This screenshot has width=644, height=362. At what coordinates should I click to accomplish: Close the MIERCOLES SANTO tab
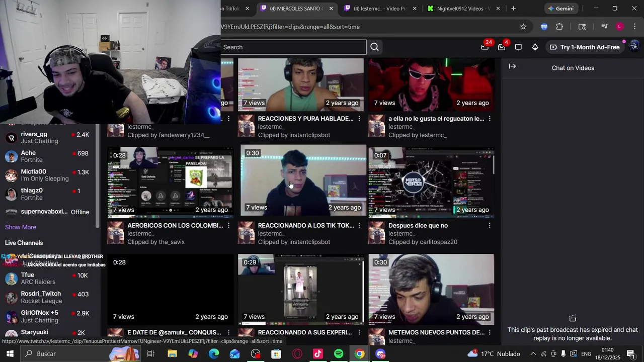[331, 9]
